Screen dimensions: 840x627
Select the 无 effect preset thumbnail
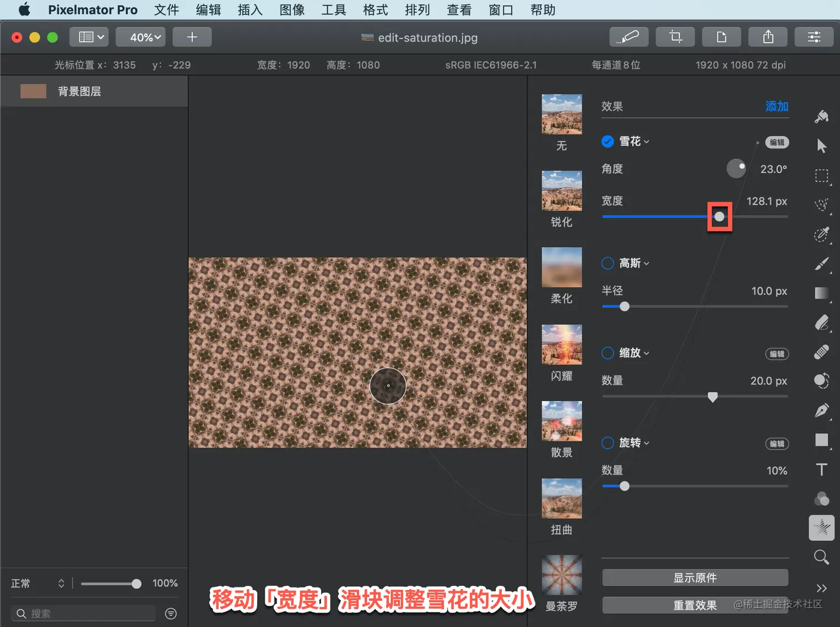click(x=562, y=114)
